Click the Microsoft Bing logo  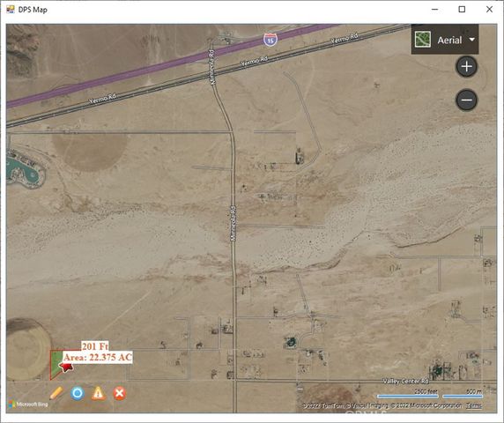28,404
